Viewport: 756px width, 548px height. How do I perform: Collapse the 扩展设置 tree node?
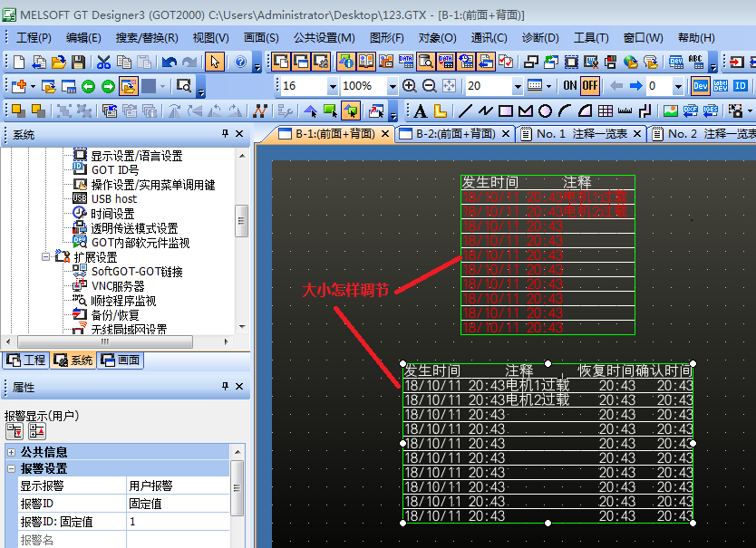click(45, 257)
